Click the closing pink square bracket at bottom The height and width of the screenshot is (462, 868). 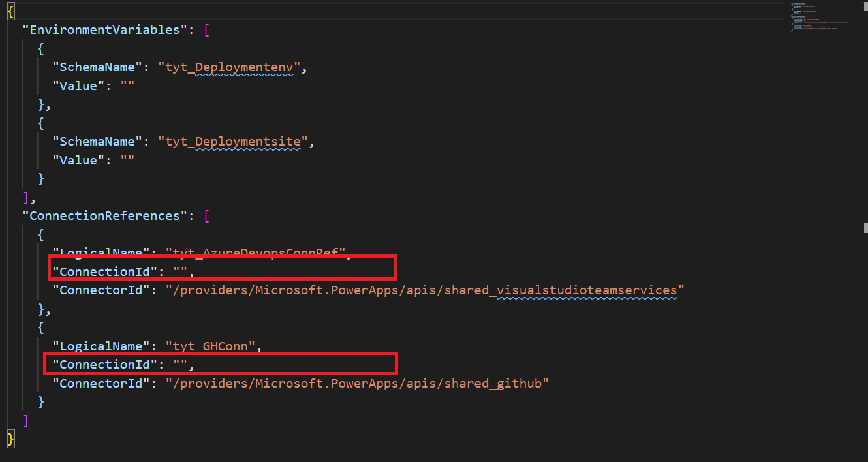[x=25, y=420]
